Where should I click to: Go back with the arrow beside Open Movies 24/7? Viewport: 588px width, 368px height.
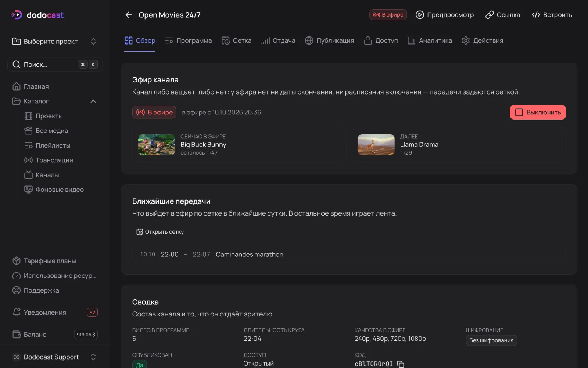pos(128,15)
